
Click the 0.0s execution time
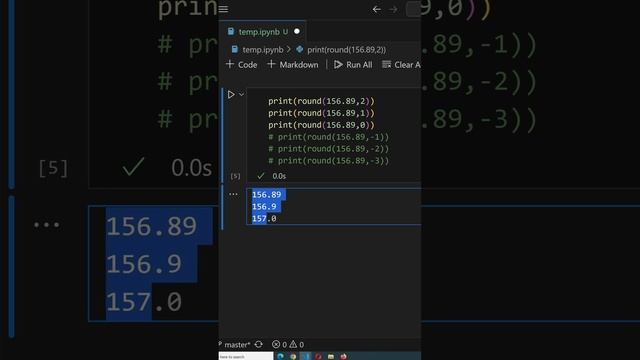click(279, 176)
